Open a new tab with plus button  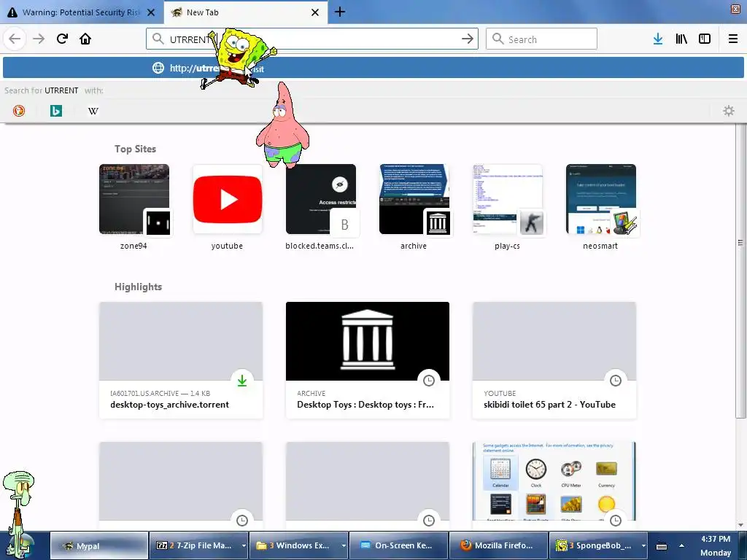click(340, 12)
